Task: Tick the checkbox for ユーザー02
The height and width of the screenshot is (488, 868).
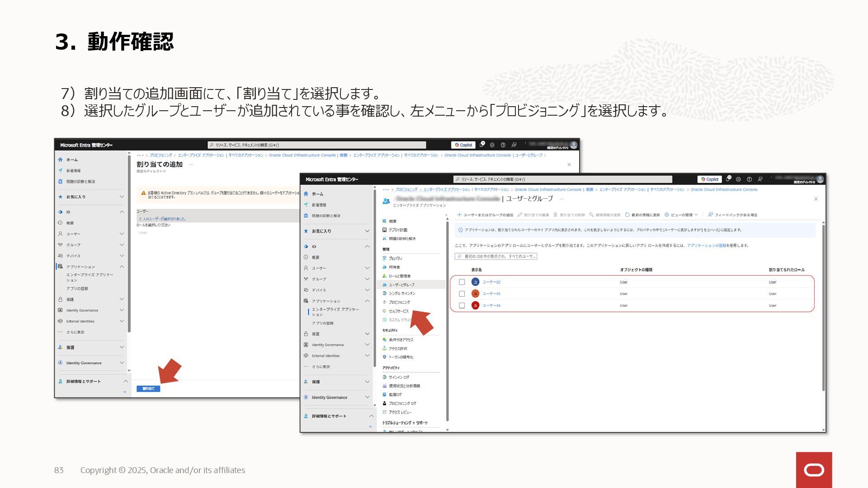Action: [x=462, y=282]
